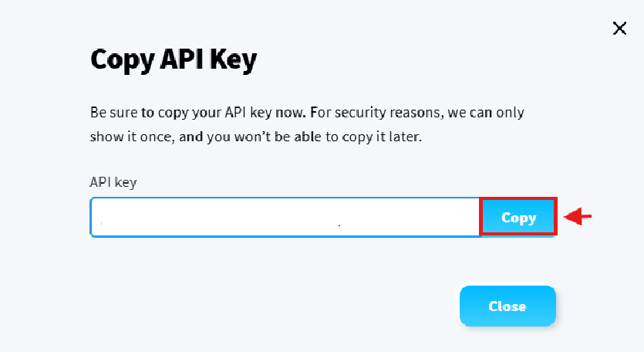644x352 pixels.
Task: Close the Copy API Key dialog via Close
Action: tap(507, 306)
